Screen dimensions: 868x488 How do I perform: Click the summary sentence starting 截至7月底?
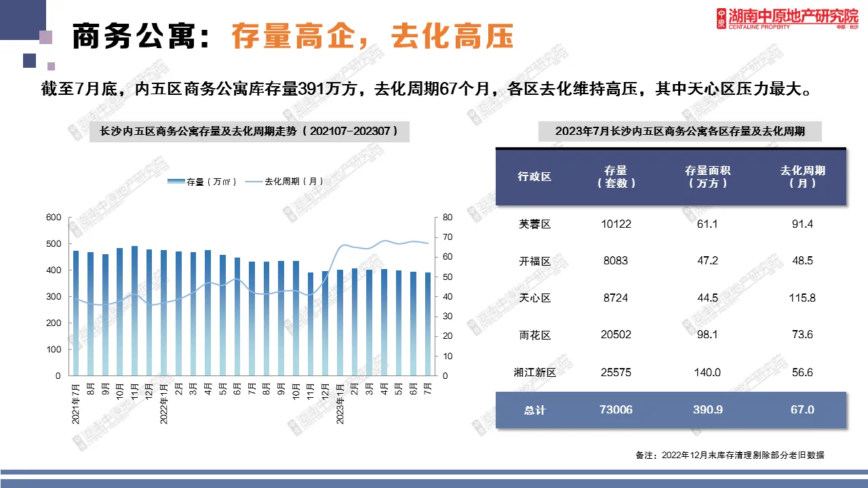(x=427, y=90)
